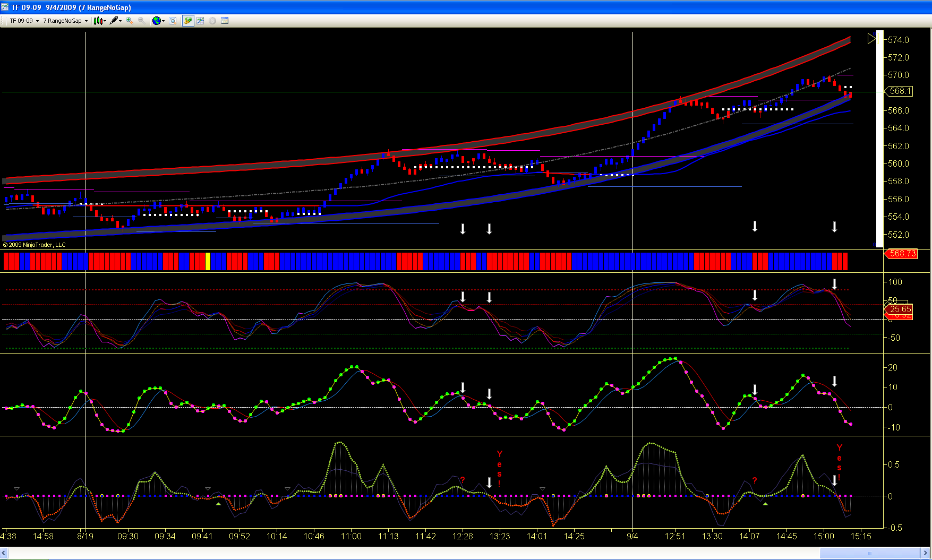Click the horizontal scrollbar right arrow
Screen dimensions: 932x560
[926, 554]
